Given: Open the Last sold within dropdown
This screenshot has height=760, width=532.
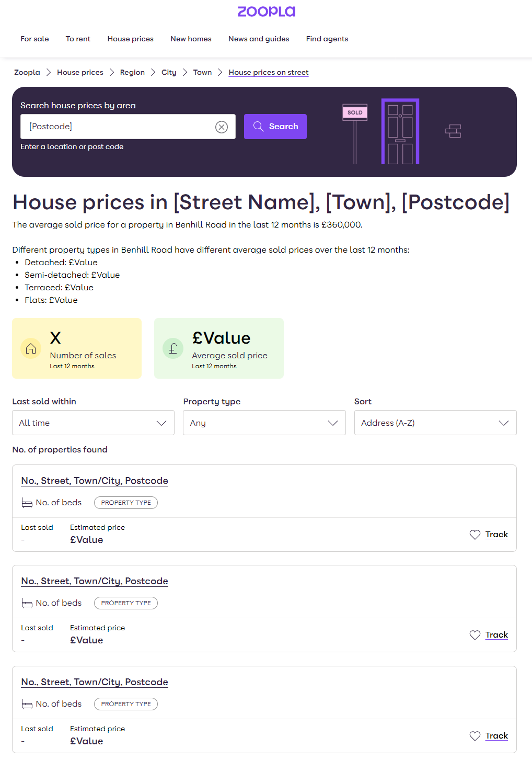Looking at the screenshot, I should point(93,423).
